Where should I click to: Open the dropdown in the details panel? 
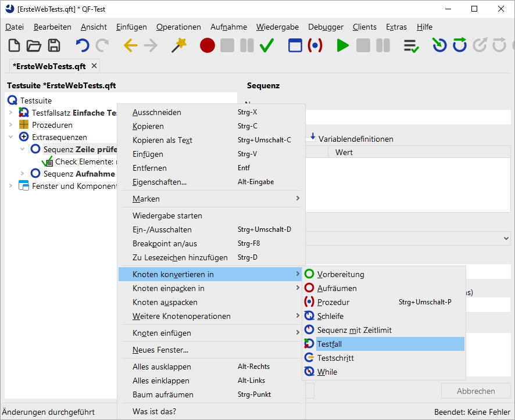[x=506, y=239]
